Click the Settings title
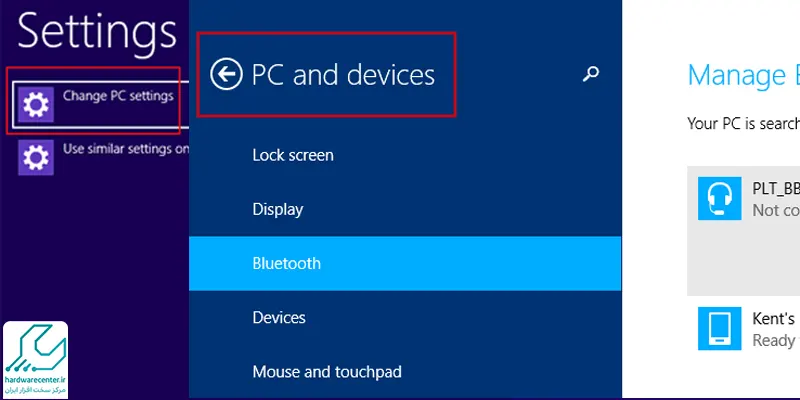 click(97, 31)
